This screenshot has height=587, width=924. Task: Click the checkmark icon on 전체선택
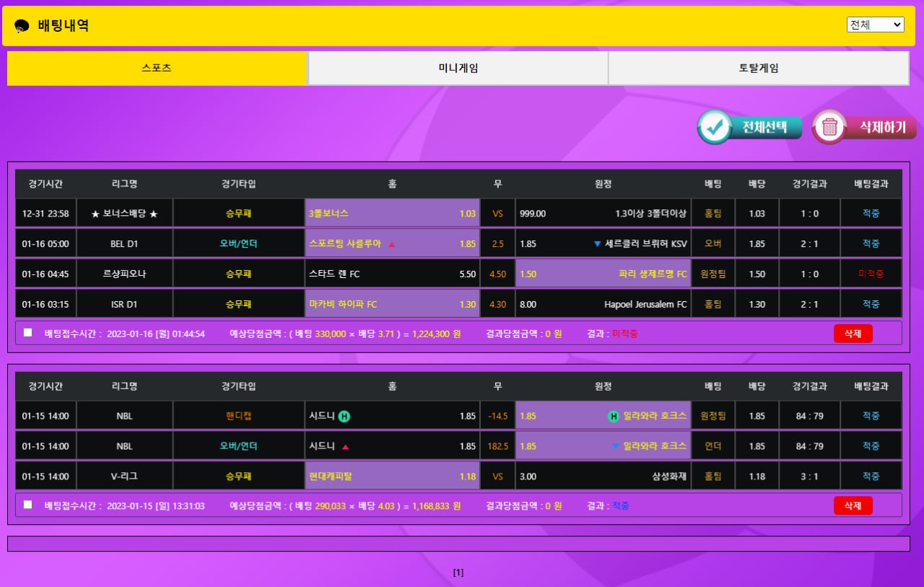coord(715,127)
